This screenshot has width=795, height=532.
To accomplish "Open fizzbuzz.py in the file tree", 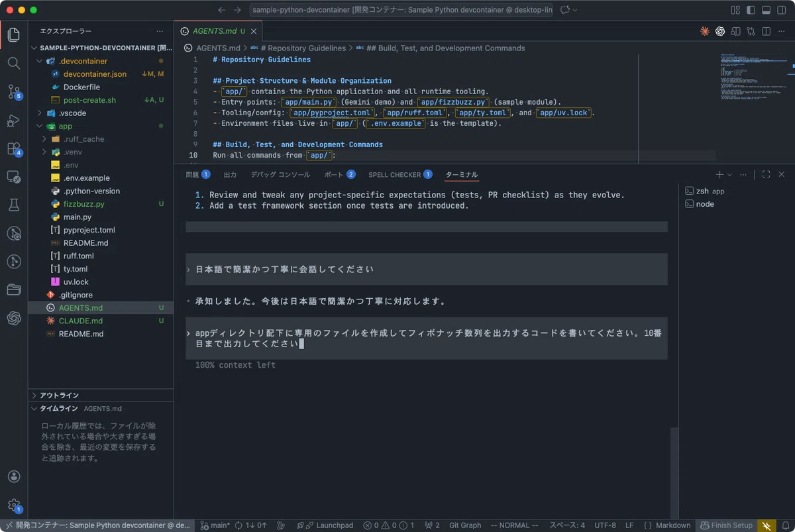I will pos(83,204).
